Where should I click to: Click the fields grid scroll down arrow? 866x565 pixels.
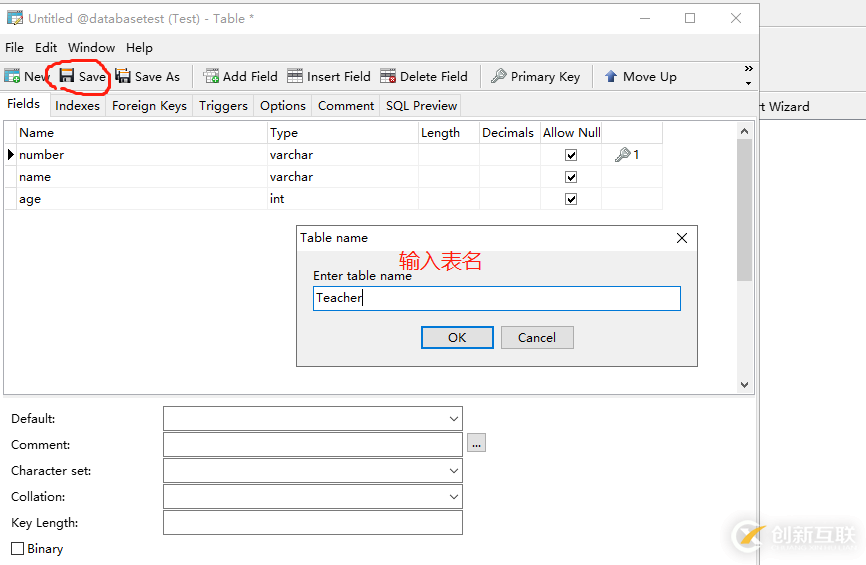click(x=744, y=385)
